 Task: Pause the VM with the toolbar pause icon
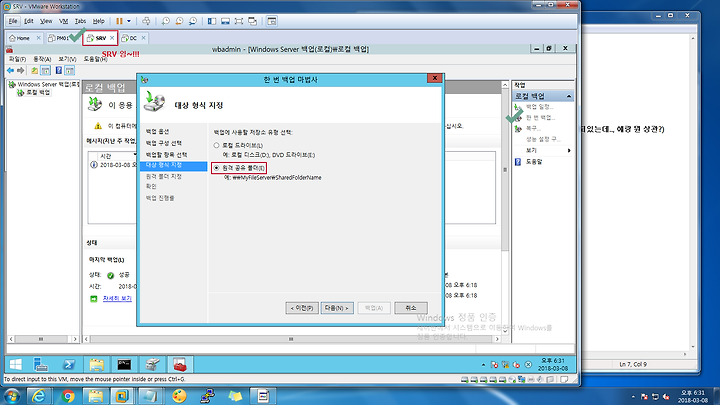tap(119, 21)
